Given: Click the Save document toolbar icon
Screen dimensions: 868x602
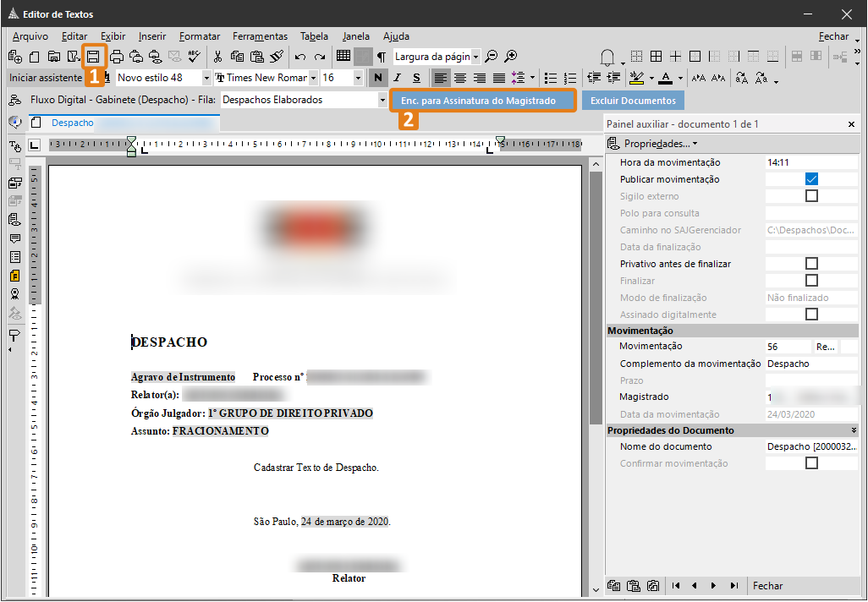Looking at the screenshot, I should point(93,57).
